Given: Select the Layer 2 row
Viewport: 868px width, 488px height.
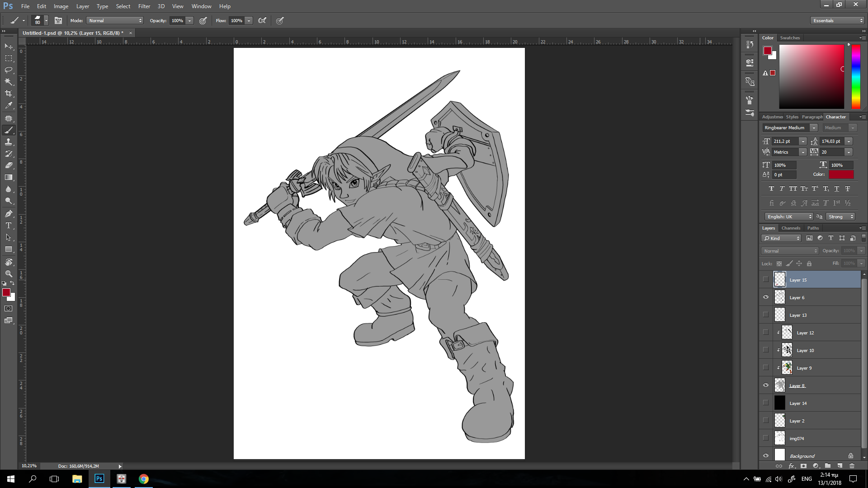Looking at the screenshot, I should [811, 421].
